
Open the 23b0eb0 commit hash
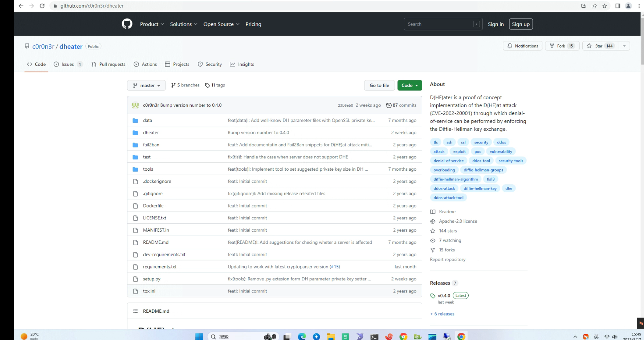pos(345,106)
